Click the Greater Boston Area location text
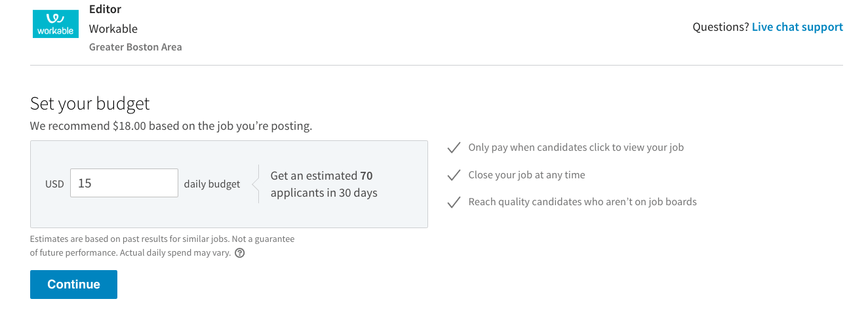This screenshot has width=868, height=316. pos(136,47)
